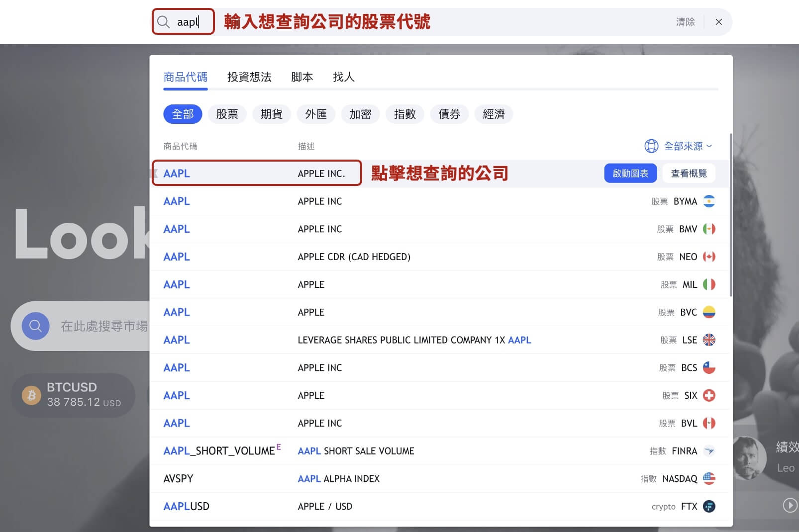Click the Italy flag icon for MIL
Viewport: 799px width, 532px height.
click(x=709, y=285)
